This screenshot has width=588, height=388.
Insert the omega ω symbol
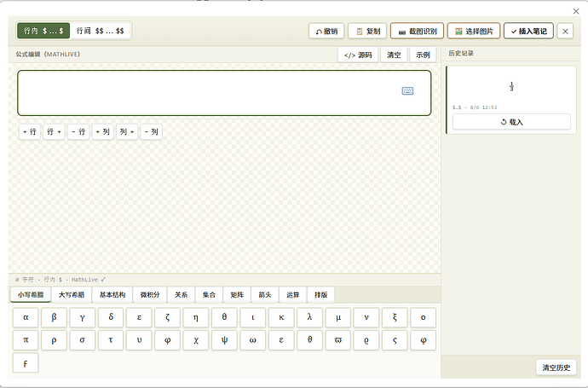[253, 340]
